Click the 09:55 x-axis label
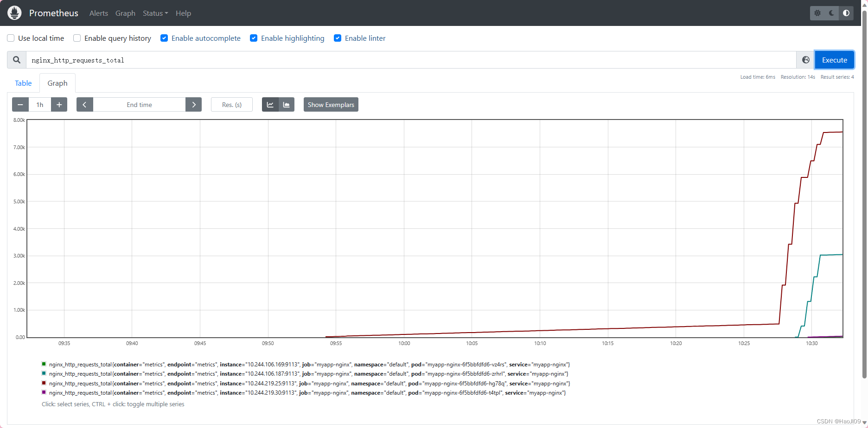The height and width of the screenshot is (428, 868). click(336, 343)
